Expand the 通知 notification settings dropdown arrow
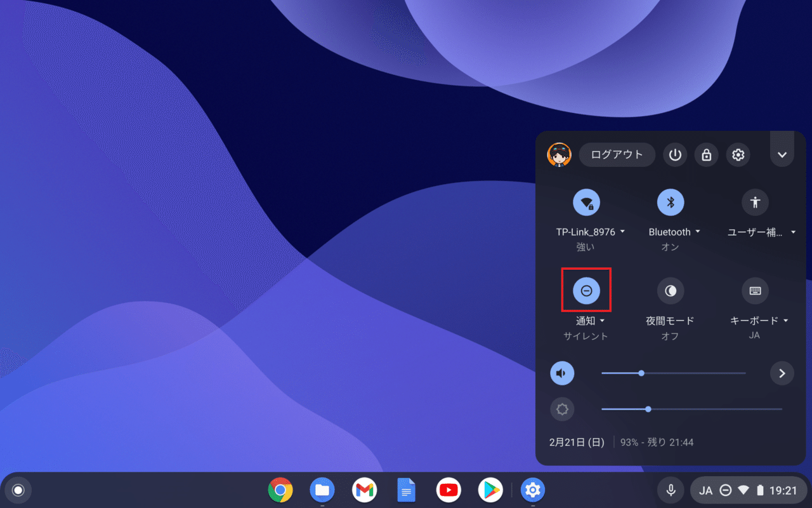The width and height of the screenshot is (812, 508). point(601,321)
